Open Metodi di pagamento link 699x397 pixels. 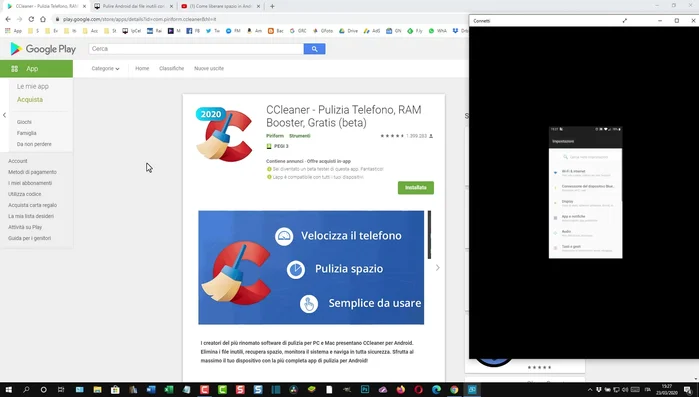pos(32,172)
